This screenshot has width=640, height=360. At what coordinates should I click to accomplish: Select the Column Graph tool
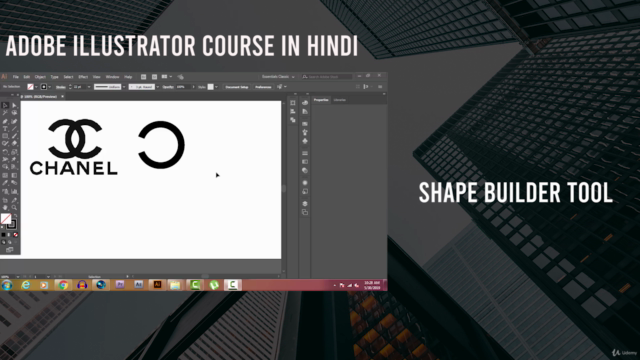[14, 191]
